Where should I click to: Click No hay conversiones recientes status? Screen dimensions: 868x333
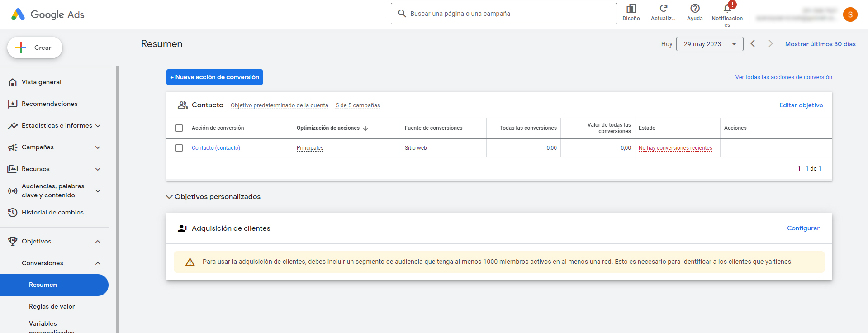[x=675, y=148]
